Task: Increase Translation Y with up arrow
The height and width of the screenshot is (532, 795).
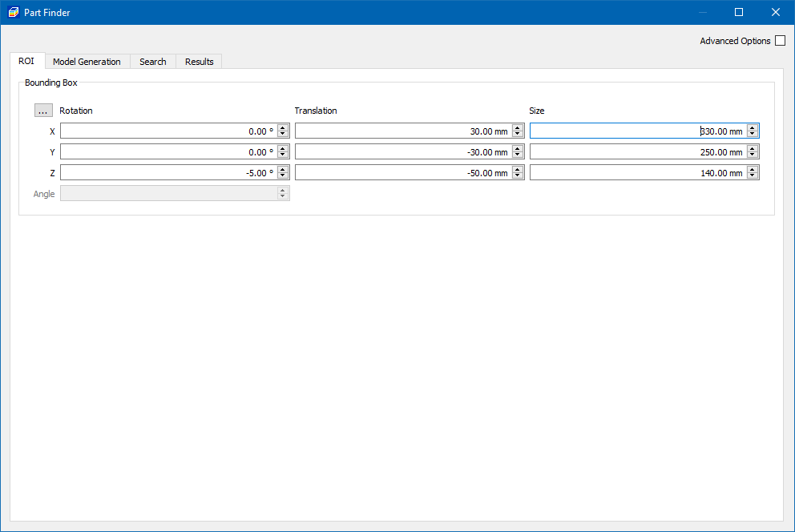Action: (518, 148)
